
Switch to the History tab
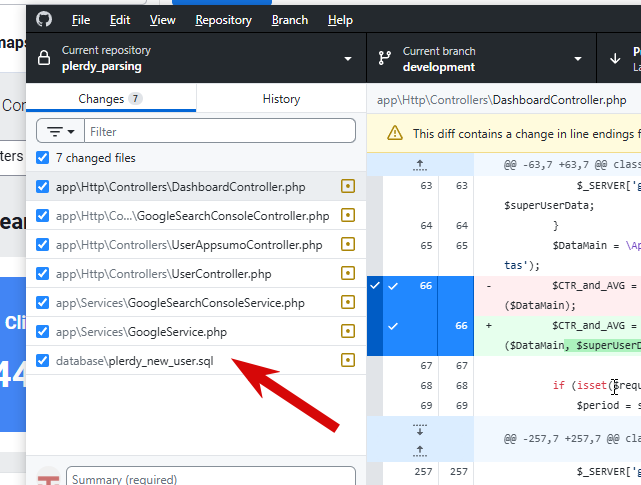pyautogui.click(x=281, y=99)
